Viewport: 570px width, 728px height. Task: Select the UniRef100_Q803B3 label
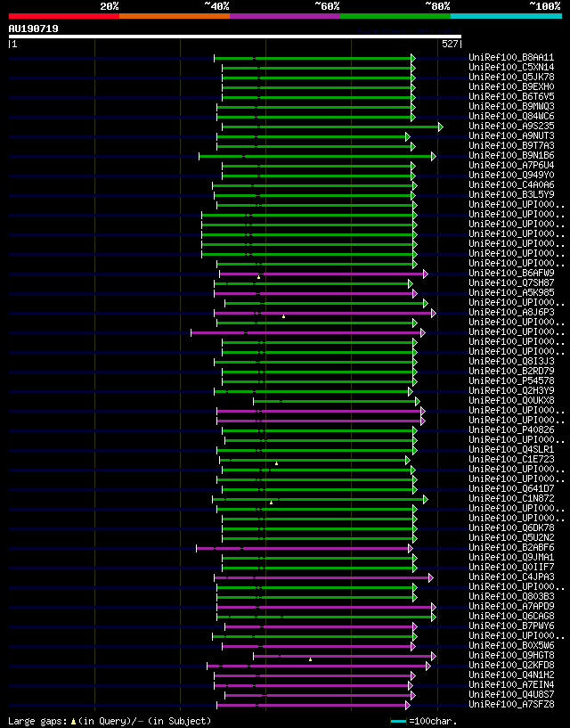tap(511, 597)
